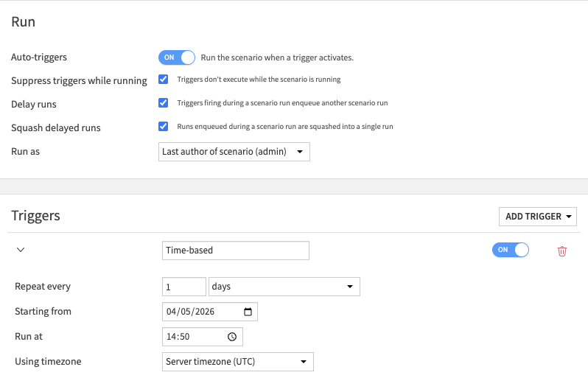The height and width of the screenshot is (392, 588).
Task: Open the clock picker in the Run at field
Action: pyautogui.click(x=232, y=337)
